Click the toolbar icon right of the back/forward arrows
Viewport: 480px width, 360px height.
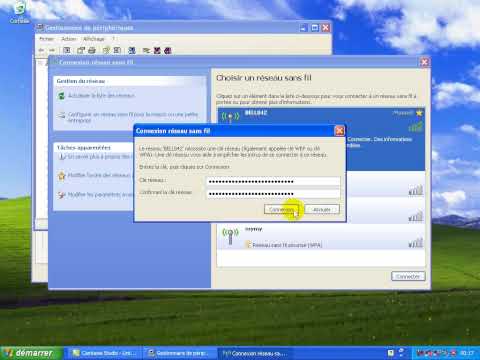coord(67,50)
